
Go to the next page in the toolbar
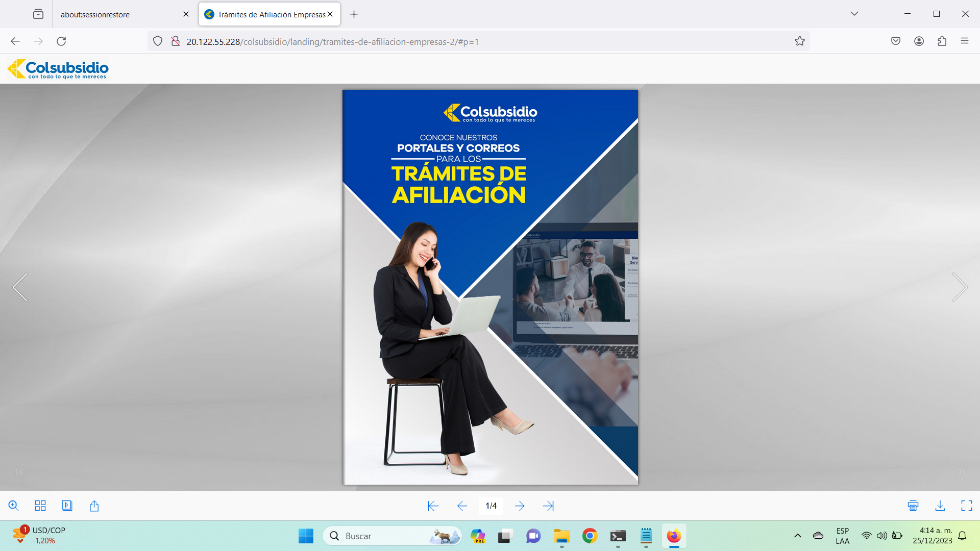click(x=520, y=506)
